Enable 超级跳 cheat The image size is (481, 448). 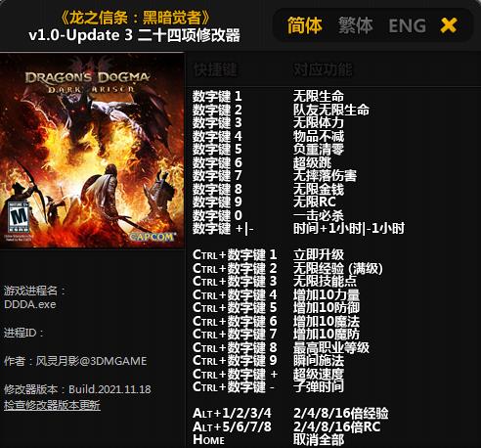tap(312, 162)
